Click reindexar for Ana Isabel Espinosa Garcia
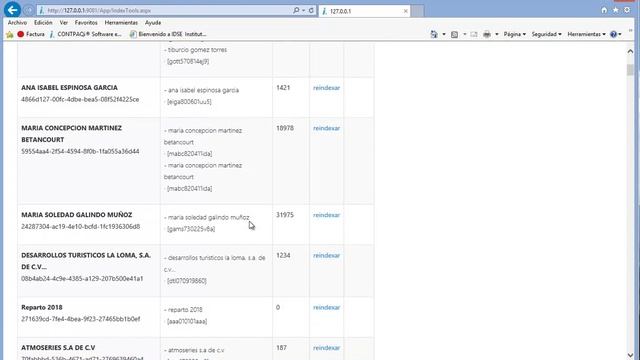Viewport: 640px width, 360px height. click(326, 88)
